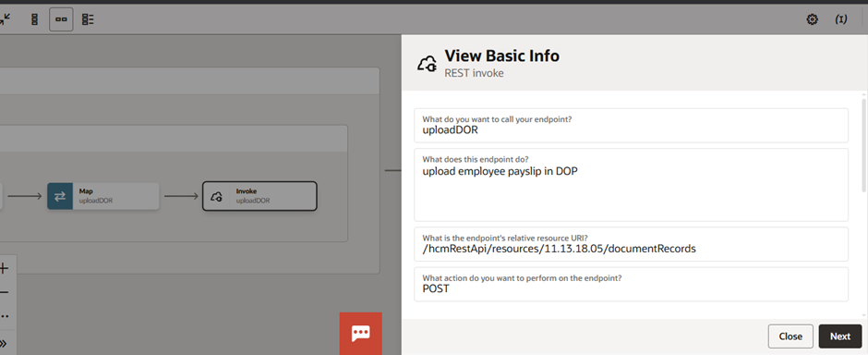Expand the double chevron at bottom left
The height and width of the screenshot is (355, 868).
click(x=5, y=342)
